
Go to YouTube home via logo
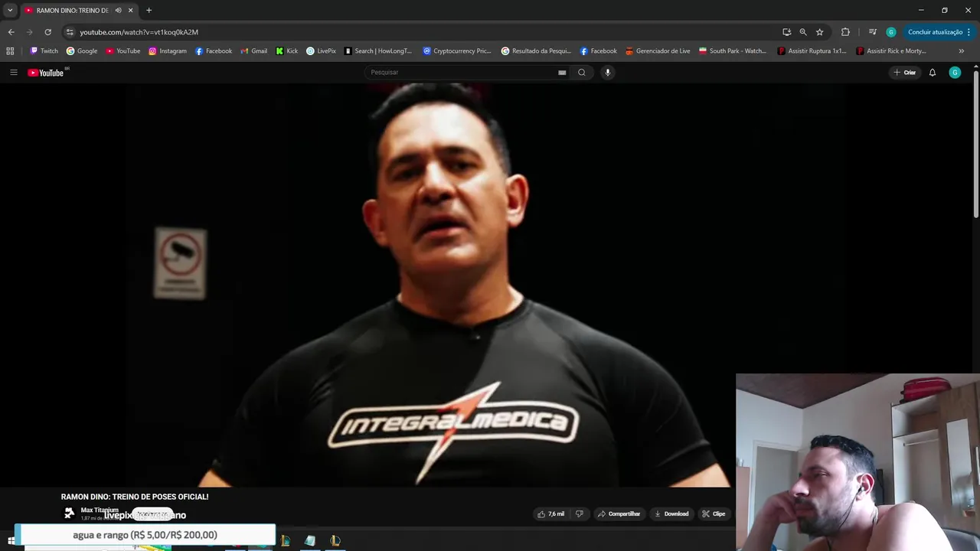tap(46, 73)
